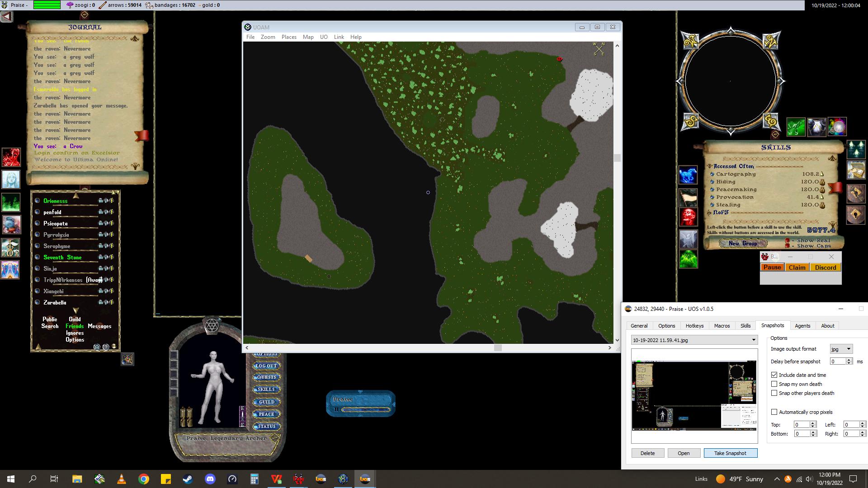
Task: Click the Cartography skill use gem
Action: (x=712, y=174)
